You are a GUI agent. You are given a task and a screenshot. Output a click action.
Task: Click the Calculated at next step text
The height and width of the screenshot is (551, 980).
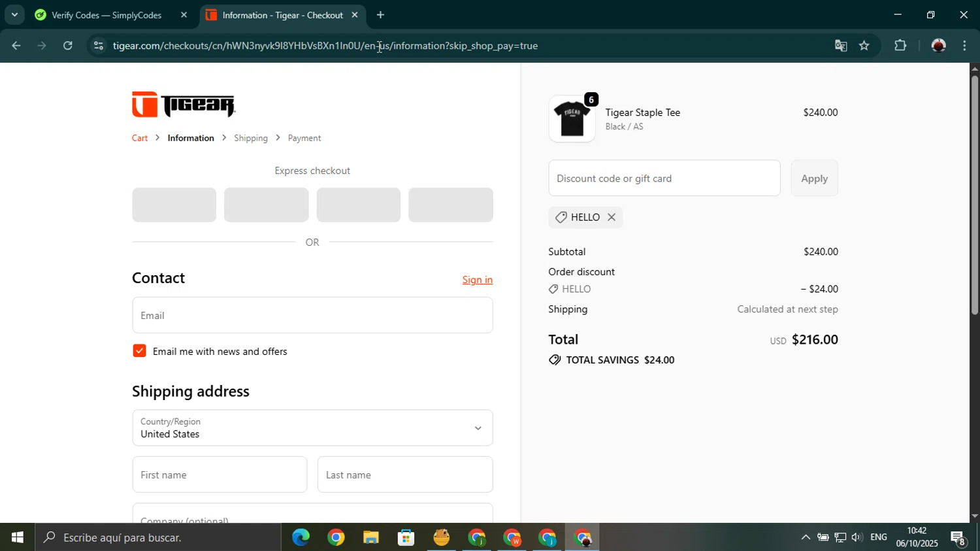[x=787, y=309]
